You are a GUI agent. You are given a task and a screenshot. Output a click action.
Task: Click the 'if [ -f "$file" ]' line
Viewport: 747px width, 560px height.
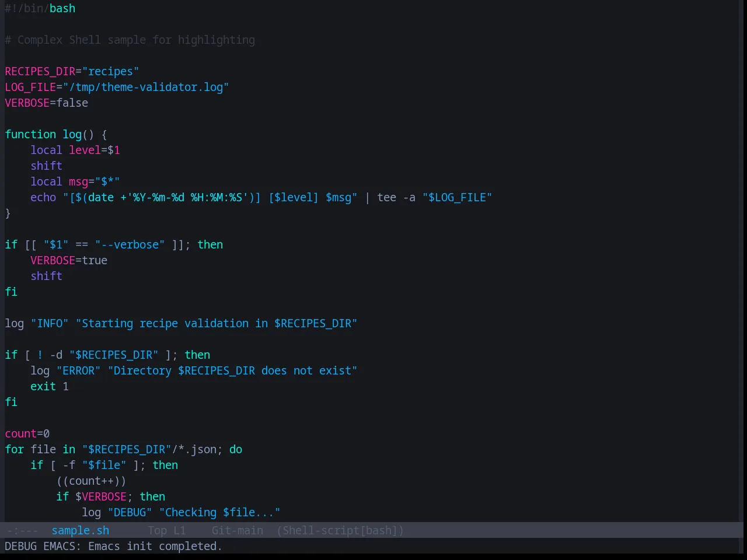click(x=104, y=465)
